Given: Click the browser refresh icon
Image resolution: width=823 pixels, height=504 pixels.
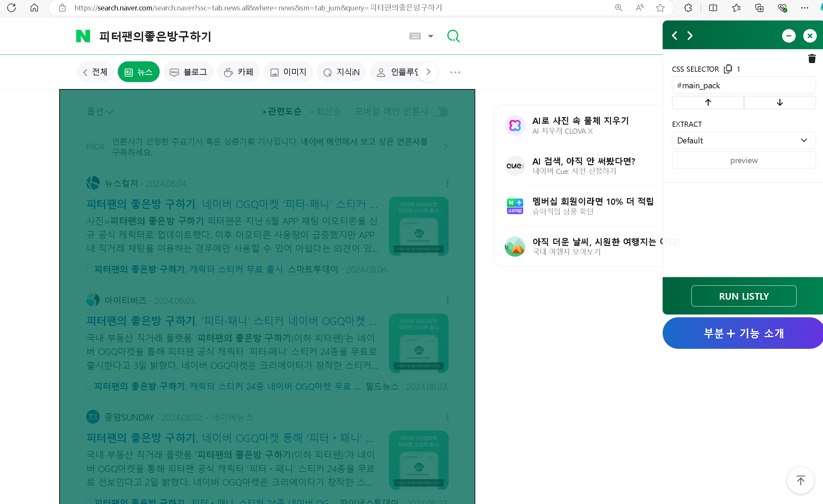Looking at the screenshot, I should [x=11, y=8].
